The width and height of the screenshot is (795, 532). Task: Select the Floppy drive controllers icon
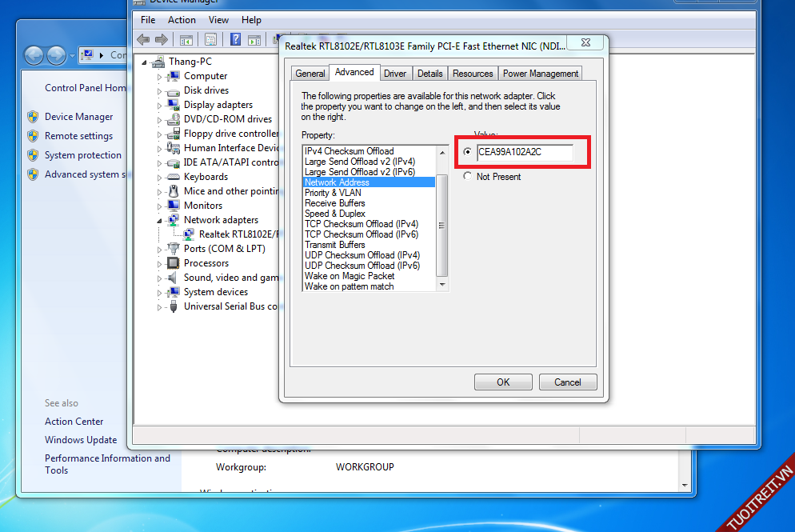tap(174, 134)
